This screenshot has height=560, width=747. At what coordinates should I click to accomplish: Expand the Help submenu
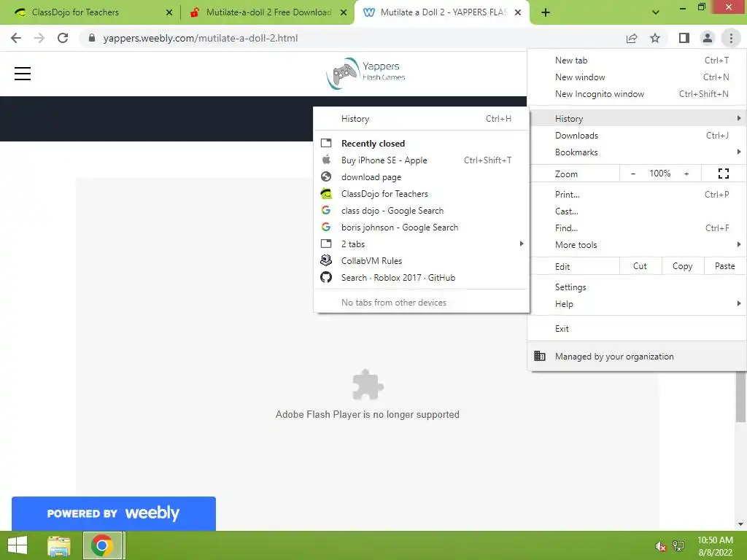[x=637, y=304]
